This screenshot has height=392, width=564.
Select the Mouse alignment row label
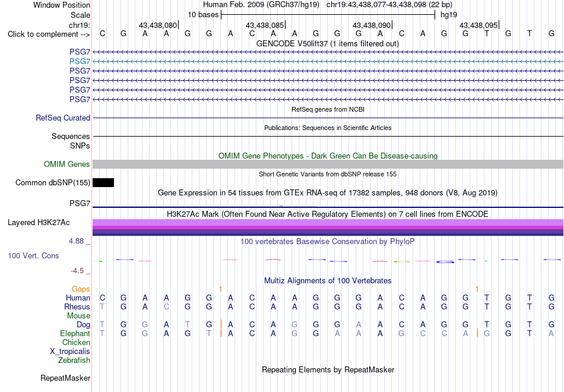[78, 316]
